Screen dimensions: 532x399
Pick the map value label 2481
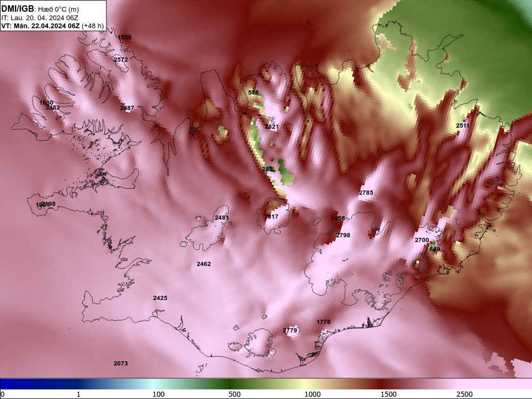(x=222, y=218)
